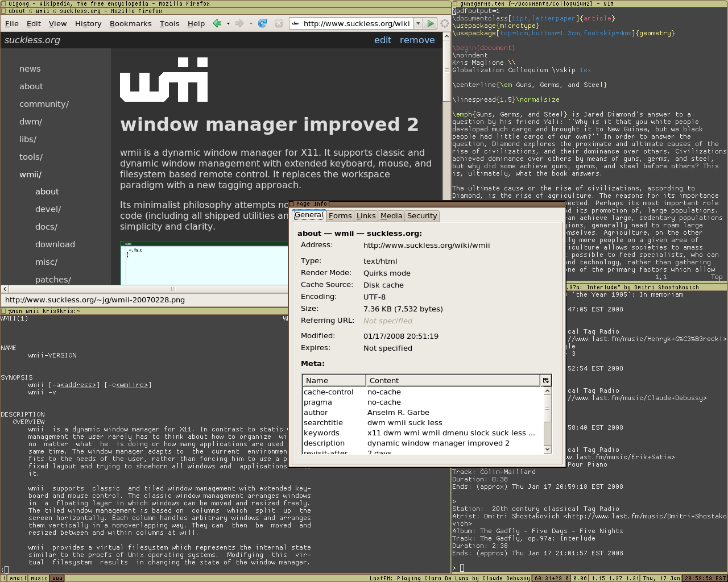Switch to the Security tab in Page Info
The height and width of the screenshot is (582, 728).
pos(422,216)
